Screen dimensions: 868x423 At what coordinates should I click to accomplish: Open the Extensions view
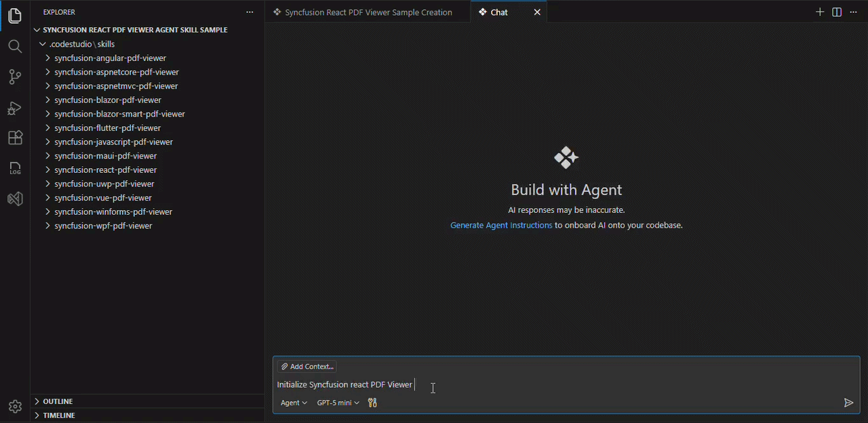(15, 138)
